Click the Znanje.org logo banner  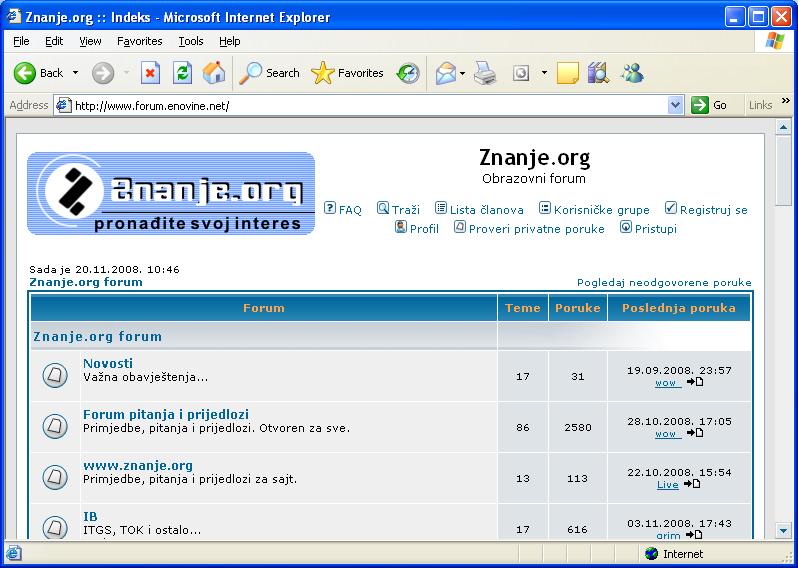tap(171, 193)
